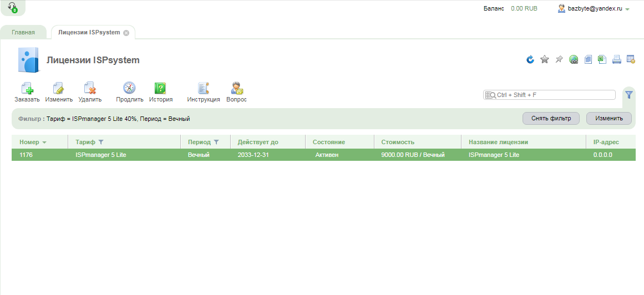Click the 2033-12-31 expiry date cell
Image resolution: width=644 pixels, height=295 pixels.
click(x=253, y=155)
